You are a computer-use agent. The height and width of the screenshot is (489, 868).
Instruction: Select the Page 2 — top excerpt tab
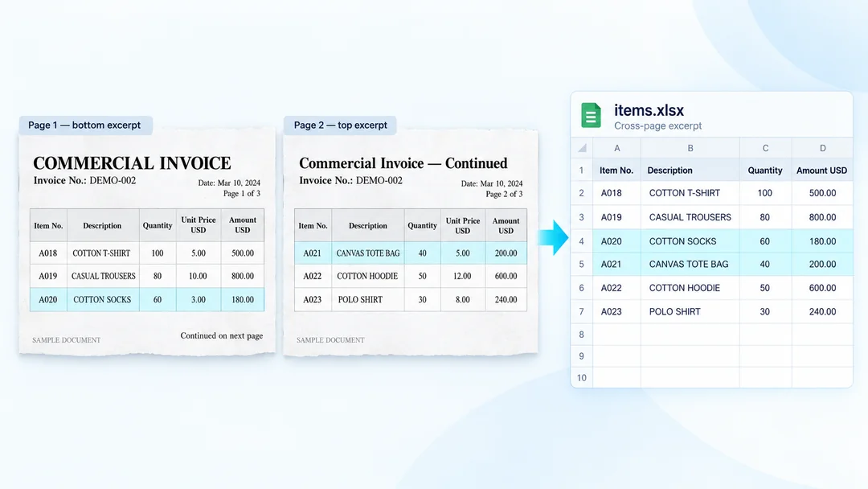[340, 125]
